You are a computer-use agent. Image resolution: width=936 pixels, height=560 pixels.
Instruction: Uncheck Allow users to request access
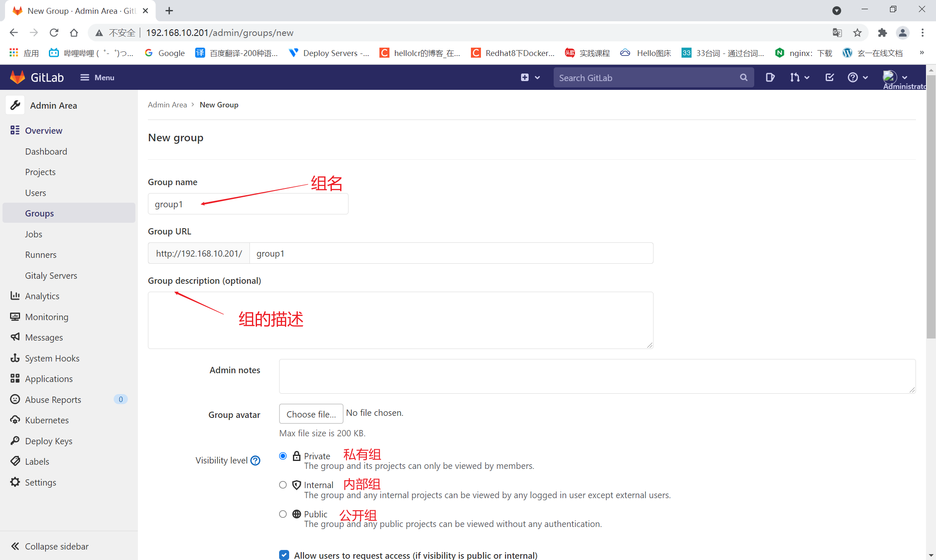tap(284, 555)
